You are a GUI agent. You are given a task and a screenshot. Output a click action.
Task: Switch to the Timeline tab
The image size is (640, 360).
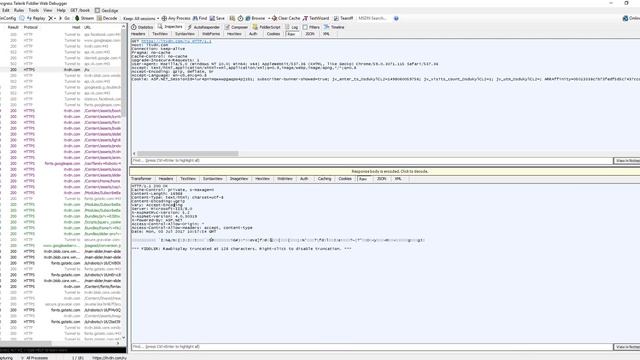(334, 27)
